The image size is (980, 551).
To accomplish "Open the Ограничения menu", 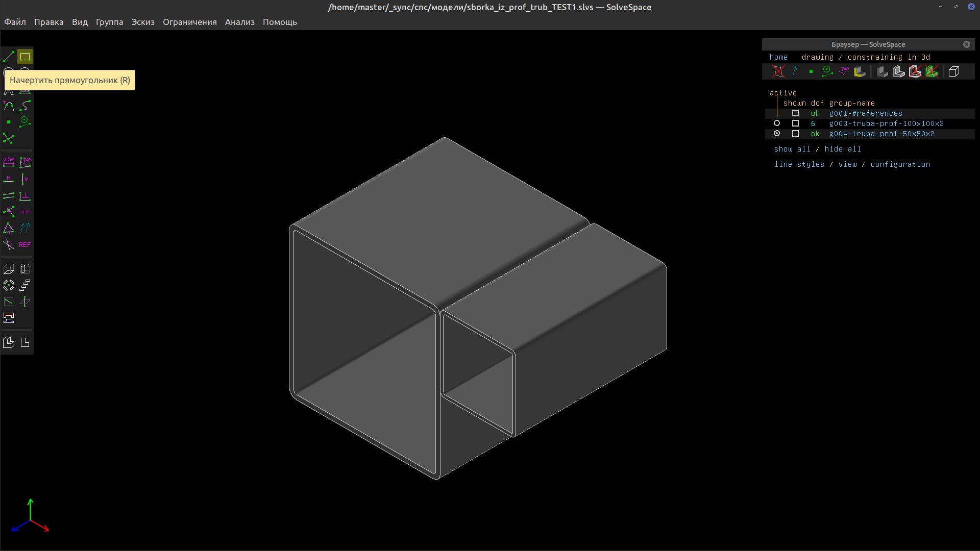I will (x=189, y=22).
